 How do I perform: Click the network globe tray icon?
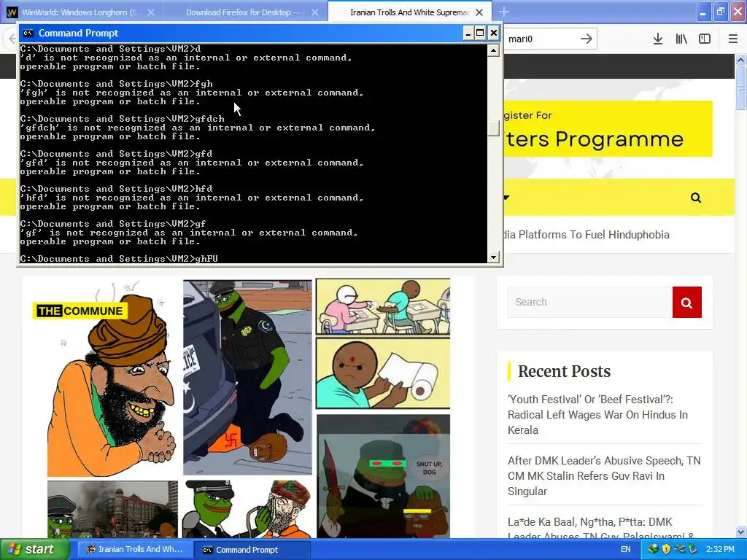[653, 549]
